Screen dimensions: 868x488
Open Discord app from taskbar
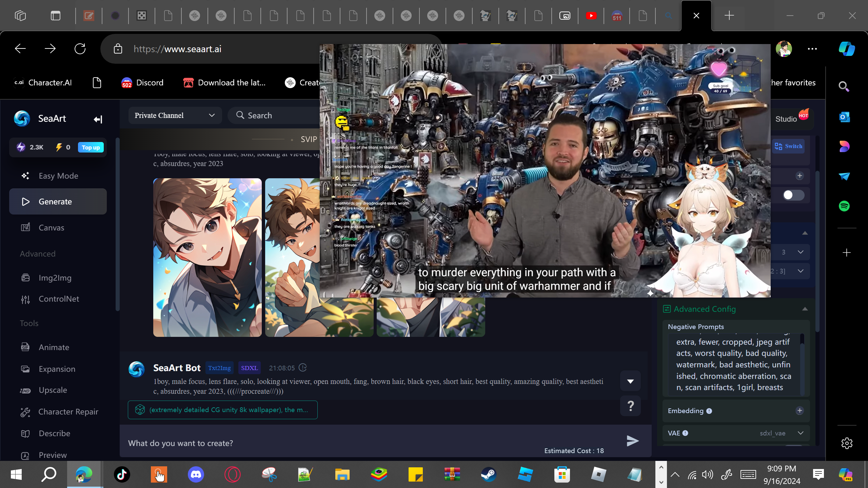pyautogui.click(x=196, y=474)
